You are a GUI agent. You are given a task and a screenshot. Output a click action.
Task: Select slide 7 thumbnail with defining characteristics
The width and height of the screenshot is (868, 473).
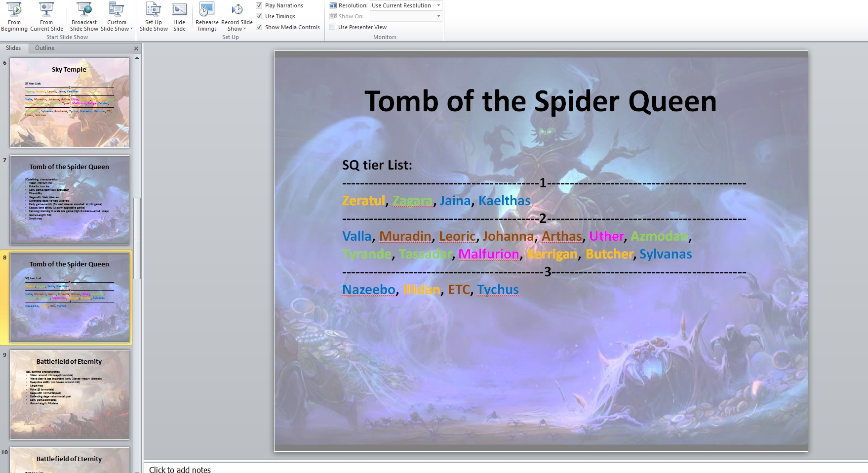coord(70,200)
